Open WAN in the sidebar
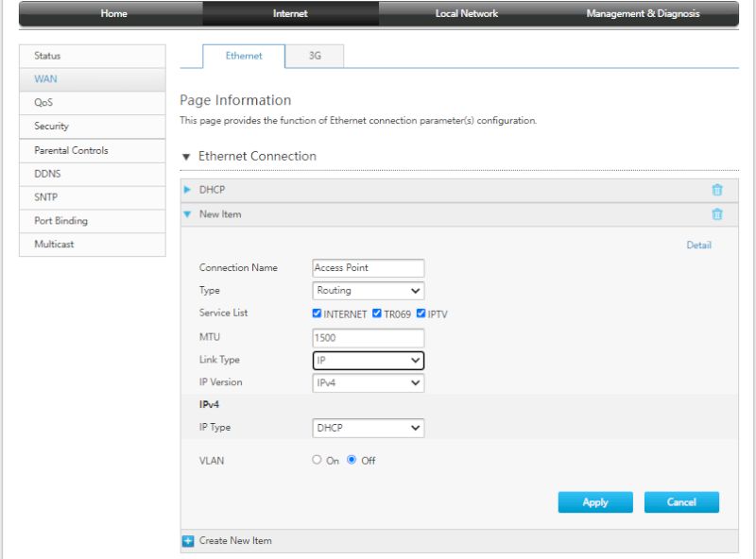 point(92,79)
